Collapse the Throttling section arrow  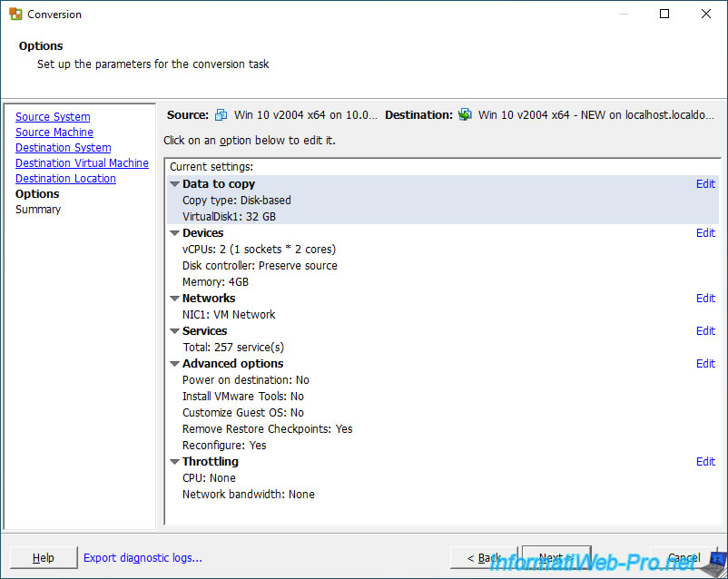click(x=174, y=462)
